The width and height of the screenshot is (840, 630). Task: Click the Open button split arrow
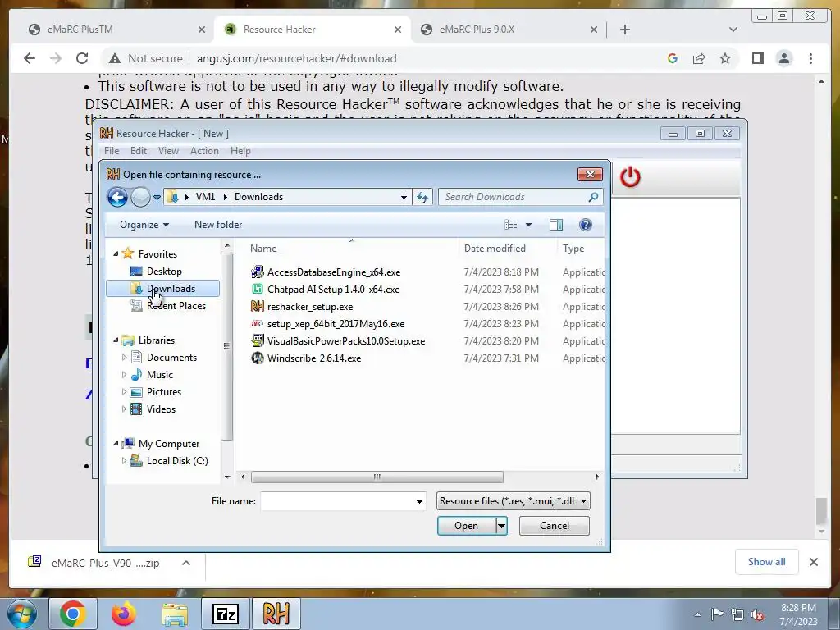tap(501, 526)
